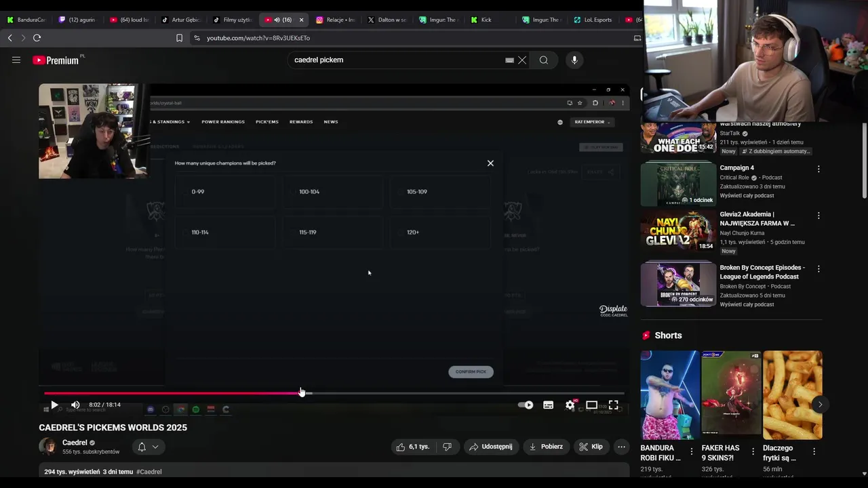Bookmark this page icon

179,38
